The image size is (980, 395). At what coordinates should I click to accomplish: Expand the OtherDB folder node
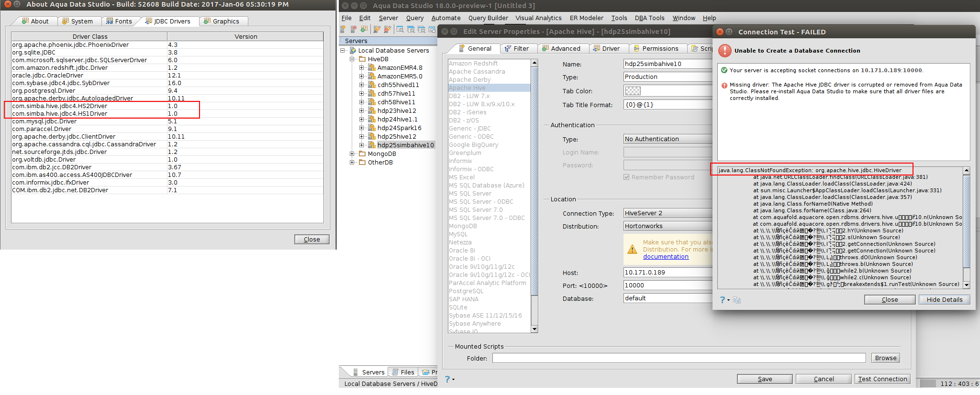[352, 162]
